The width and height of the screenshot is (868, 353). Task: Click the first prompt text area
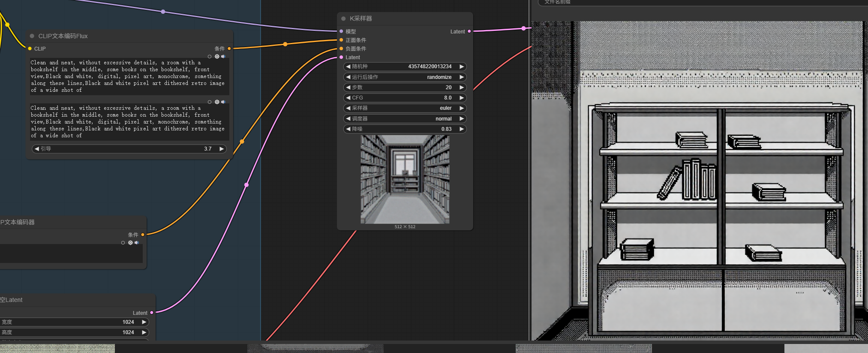tap(128, 76)
